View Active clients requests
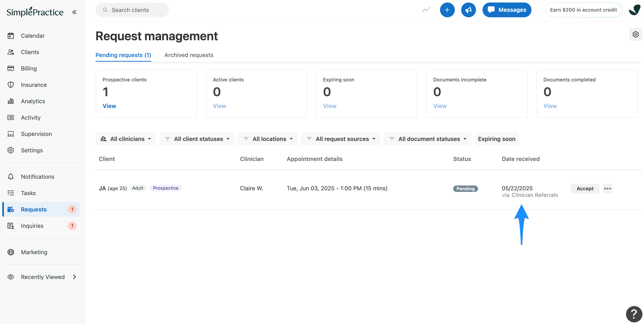Image resolution: width=644 pixels, height=324 pixels. coord(219,106)
